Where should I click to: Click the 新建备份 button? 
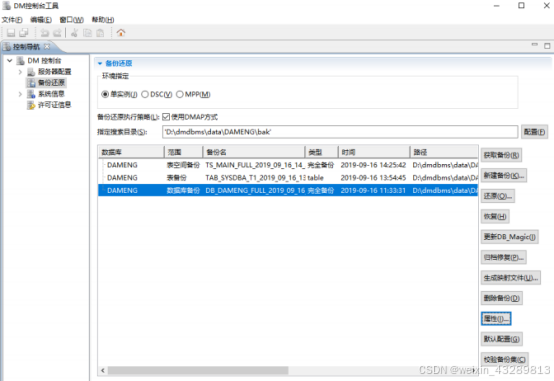tap(504, 176)
